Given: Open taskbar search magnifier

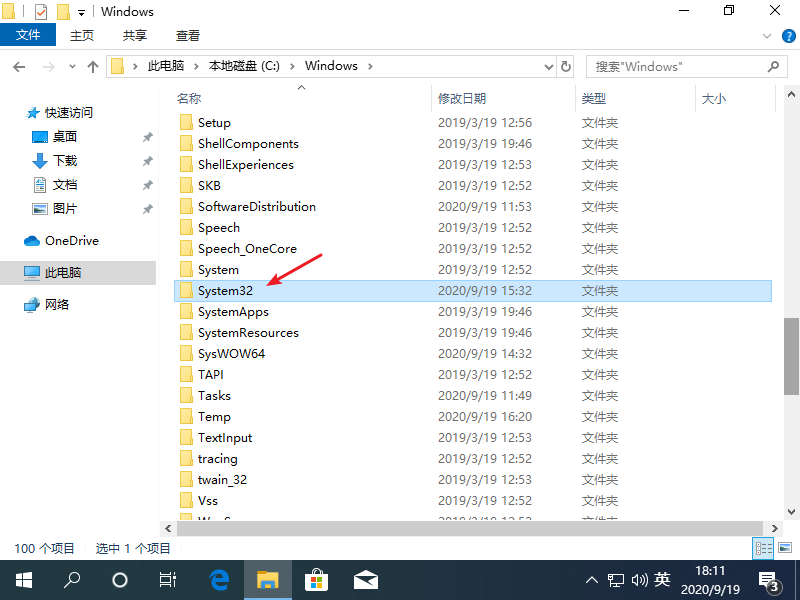Looking at the screenshot, I should point(72,580).
